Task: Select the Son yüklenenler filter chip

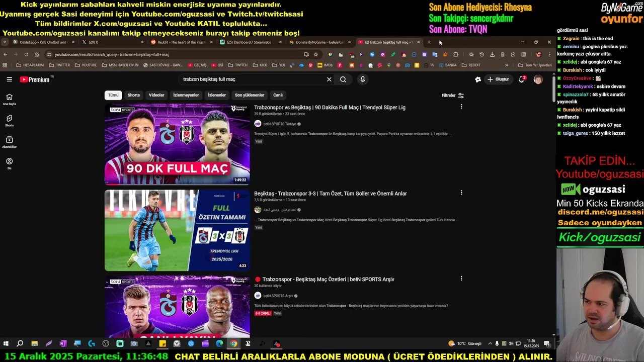Action: [x=250, y=95]
